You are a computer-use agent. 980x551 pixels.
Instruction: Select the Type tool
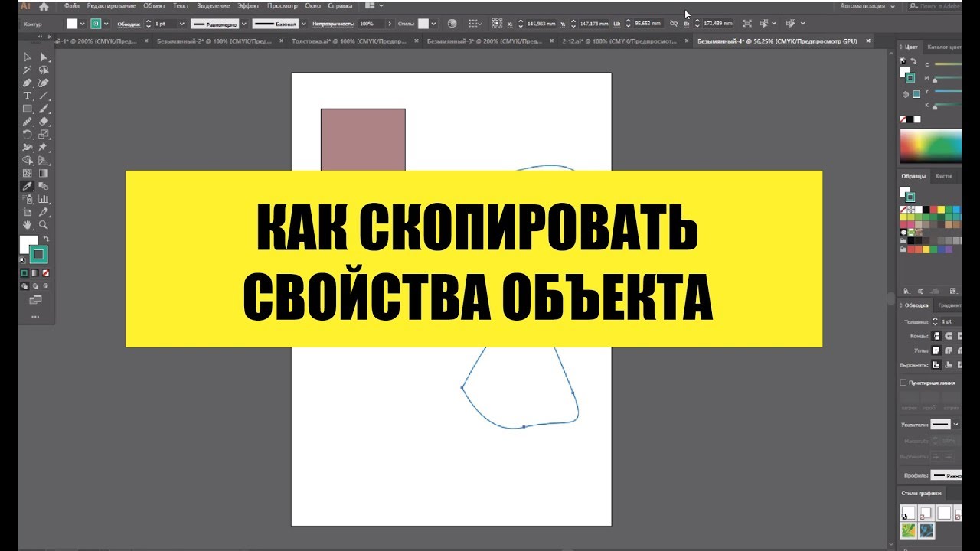(28, 96)
